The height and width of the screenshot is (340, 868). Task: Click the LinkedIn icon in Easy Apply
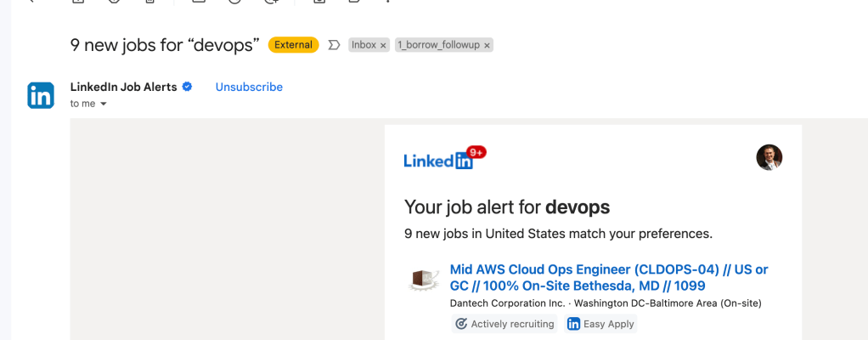pos(574,324)
